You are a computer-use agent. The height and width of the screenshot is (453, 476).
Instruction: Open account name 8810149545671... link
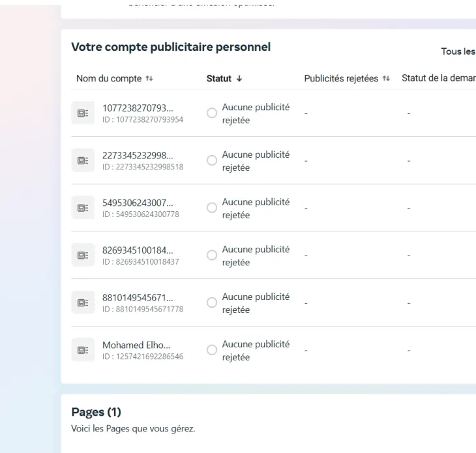[138, 297]
